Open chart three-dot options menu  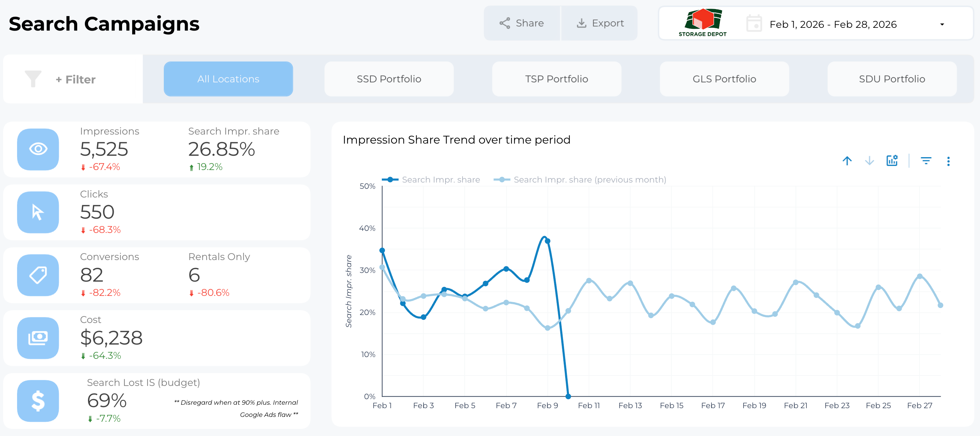[x=948, y=161]
